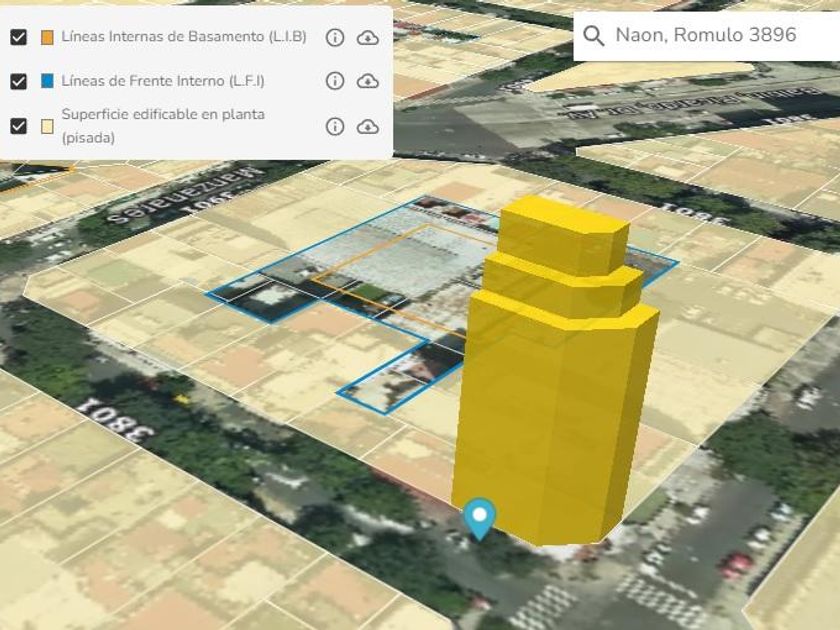Image resolution: width=840 pixels, height=630 pixels.
Task: Click the Líneas Internas de Basamento (L.I.B) label
Action: click(183, 37)
